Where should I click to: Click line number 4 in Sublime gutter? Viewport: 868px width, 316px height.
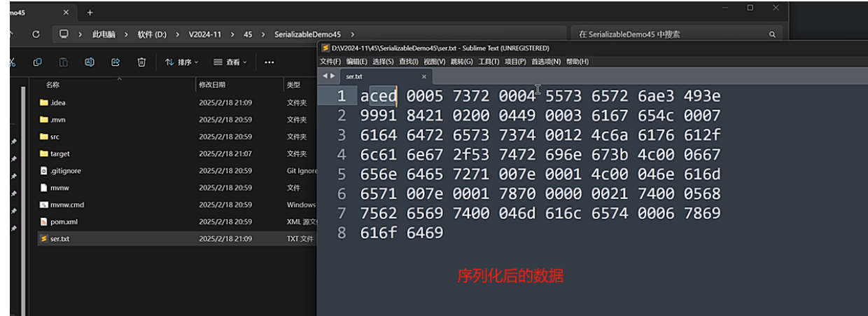342,155
